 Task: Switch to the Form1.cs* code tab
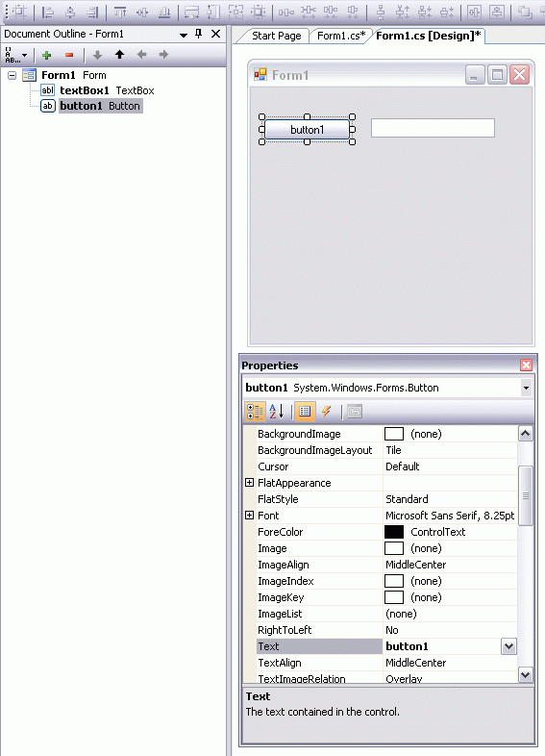(341, 36)
